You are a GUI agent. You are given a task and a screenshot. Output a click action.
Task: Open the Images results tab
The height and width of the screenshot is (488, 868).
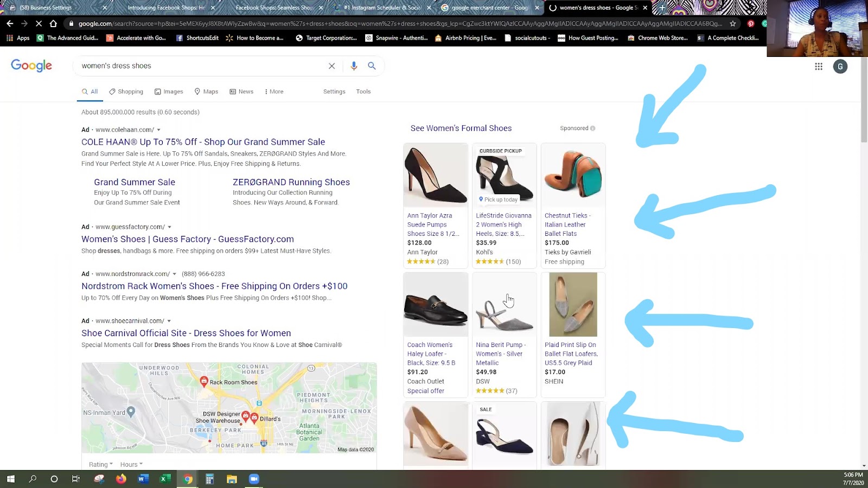pyautogui.click(x=169, y=92)
